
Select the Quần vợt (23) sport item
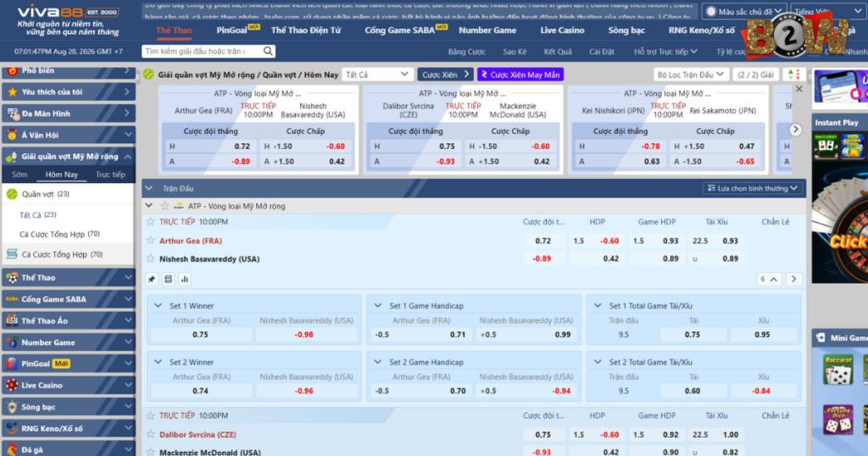(69, 194)
